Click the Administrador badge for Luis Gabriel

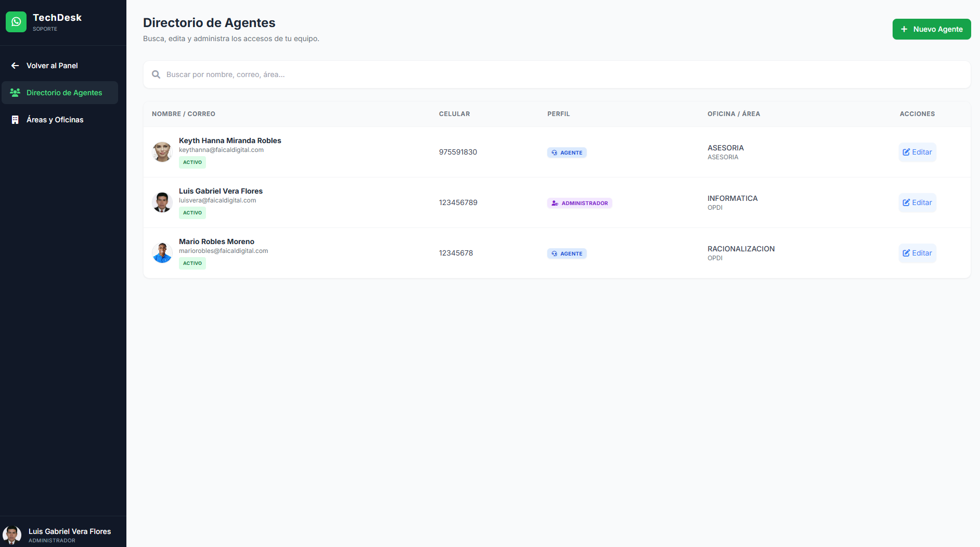tap(579, 203)
